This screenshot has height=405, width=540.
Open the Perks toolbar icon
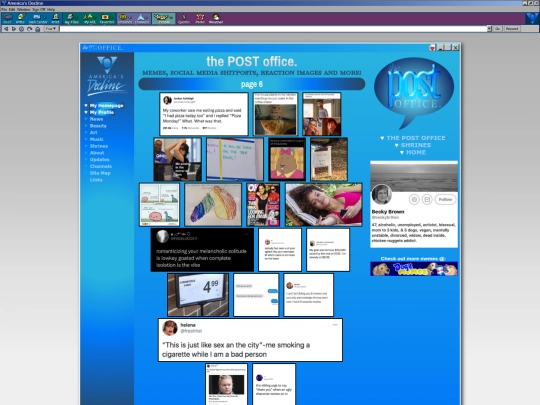tap(200, 18)
